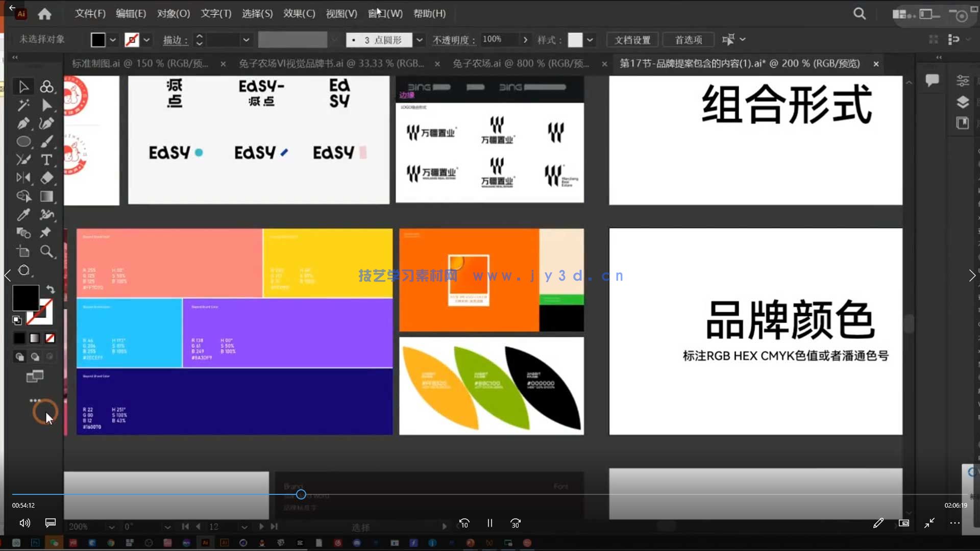Viewport: 980px width, 551px height.
Task: Toggle the danmaku comments icon
Action: point(50,523)
